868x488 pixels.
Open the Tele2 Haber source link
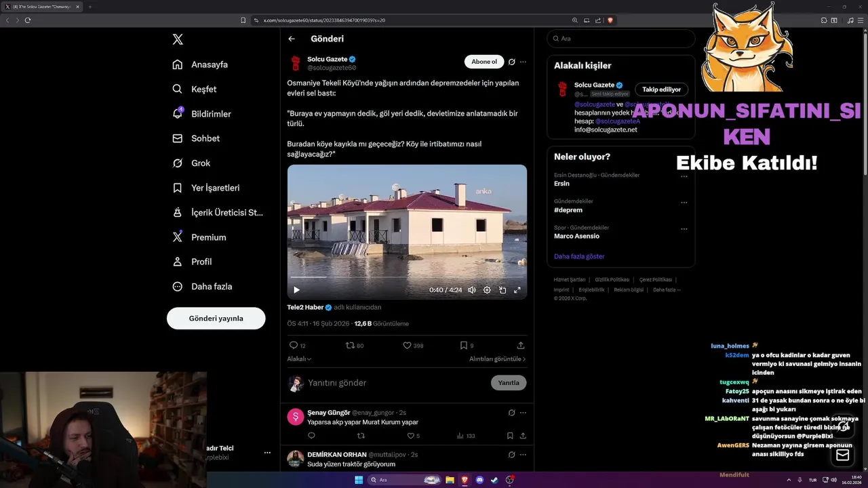(305, 307)
